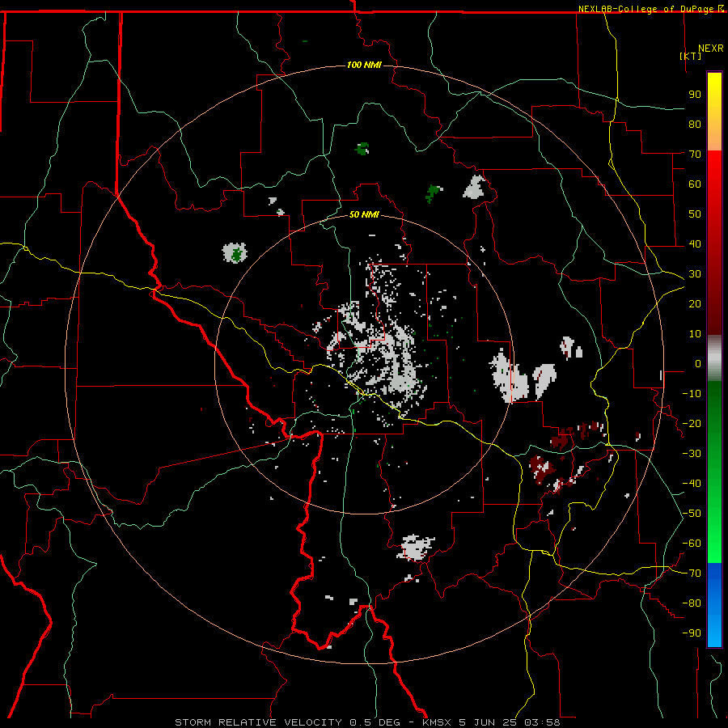Image resolution: width=728 pixels, height=728 pixels.
Task: Select the positive 10 scale value
Action: [695, 334]
